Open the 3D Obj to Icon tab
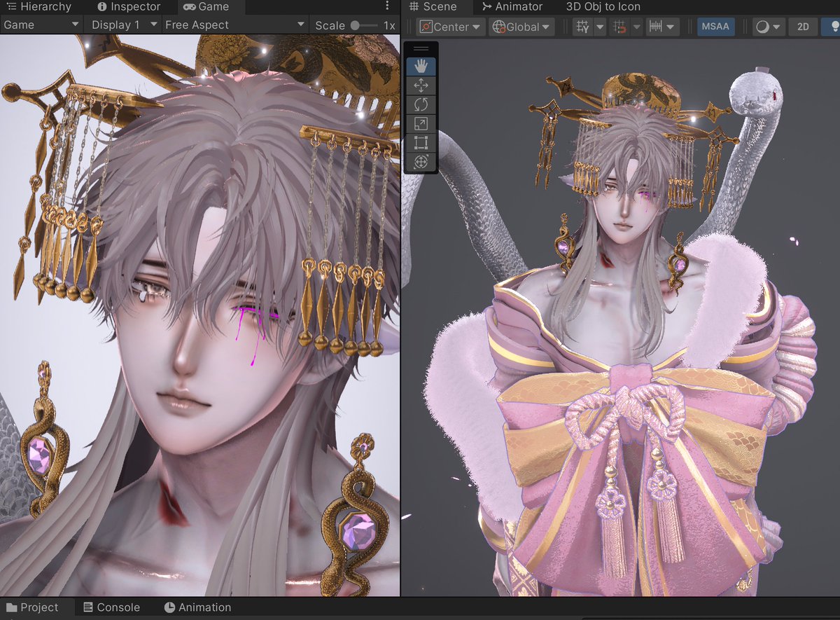This screenshot has width=840, height=620. pos(603,7)
